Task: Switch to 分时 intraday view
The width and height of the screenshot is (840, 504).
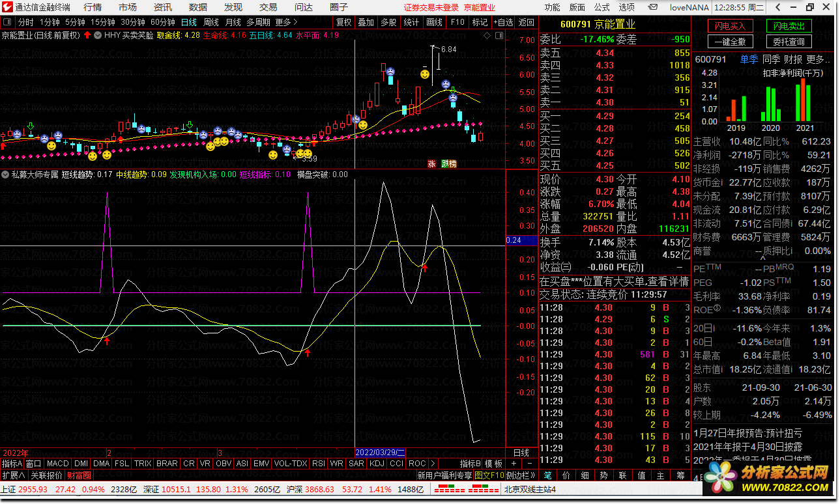Action: 25,22
